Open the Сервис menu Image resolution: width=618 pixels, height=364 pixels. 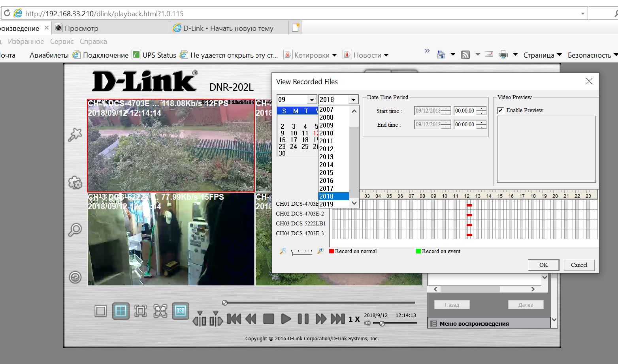(x=62, y=41)
